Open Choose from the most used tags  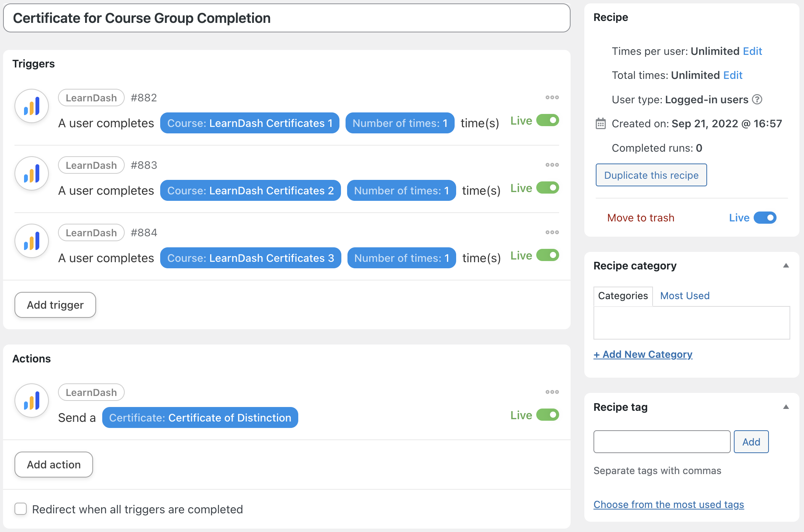click(x=668, y=504)
